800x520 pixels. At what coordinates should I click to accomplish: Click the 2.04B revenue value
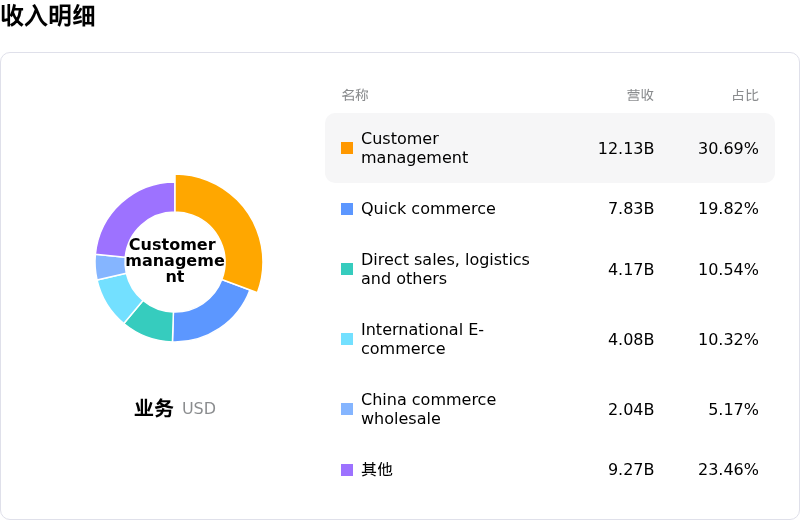[x=631, y=409]
